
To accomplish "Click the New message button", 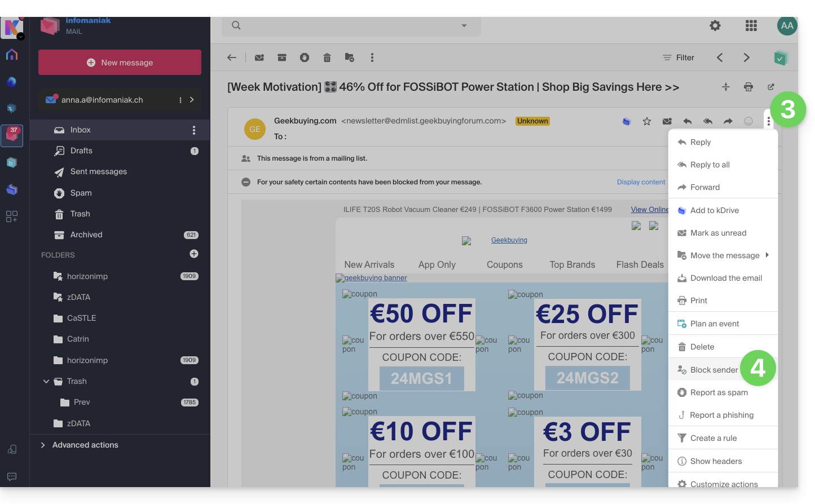I will (120, 63).
